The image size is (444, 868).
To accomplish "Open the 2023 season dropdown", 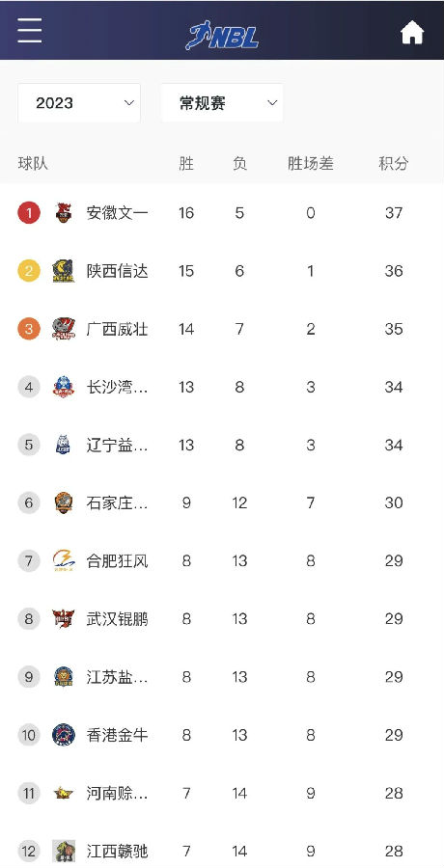I will coord(79,103).
